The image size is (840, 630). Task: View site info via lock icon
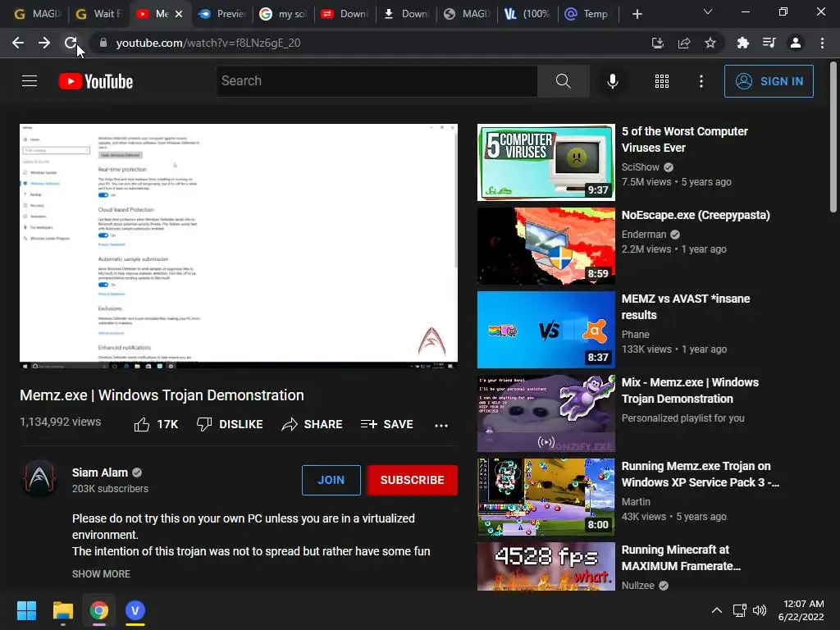103,43
